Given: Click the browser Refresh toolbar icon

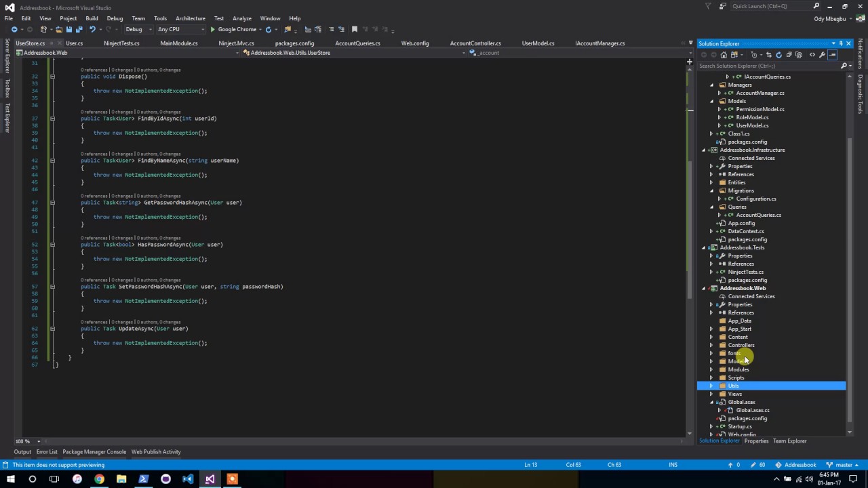Looking at the screenshot, I should pos(269,29).
